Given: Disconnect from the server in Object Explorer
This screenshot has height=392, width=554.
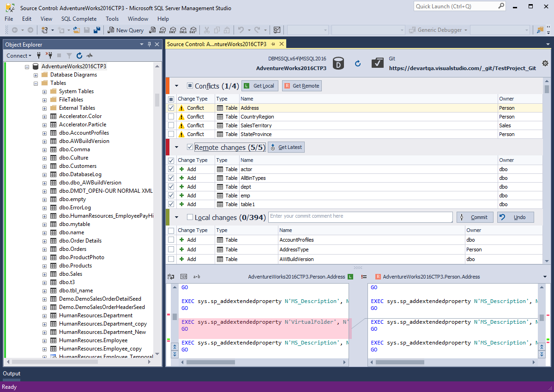Looking at the screenshot, I should click(49, 55).
